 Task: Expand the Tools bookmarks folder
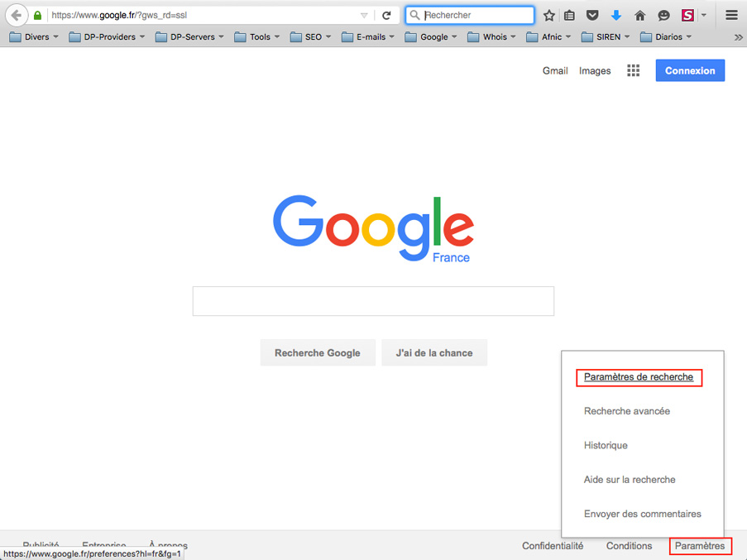(x=256, y=36)
